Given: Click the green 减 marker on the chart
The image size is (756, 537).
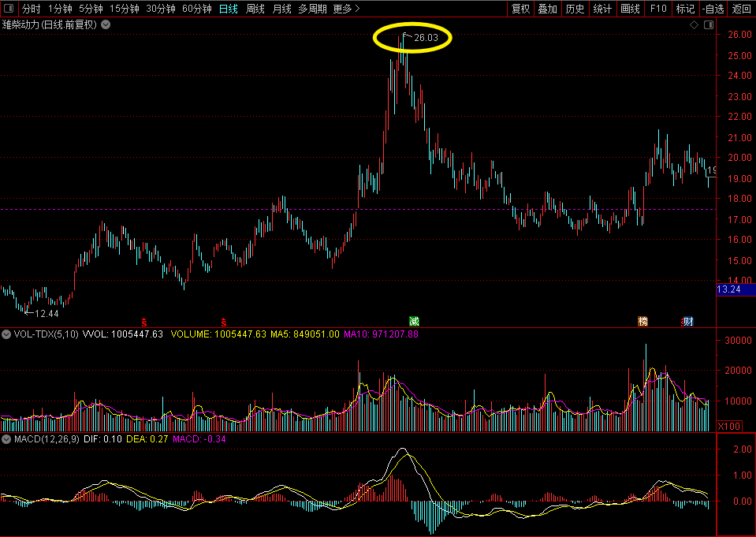Looking at the screenshot, I should [414, 321].
